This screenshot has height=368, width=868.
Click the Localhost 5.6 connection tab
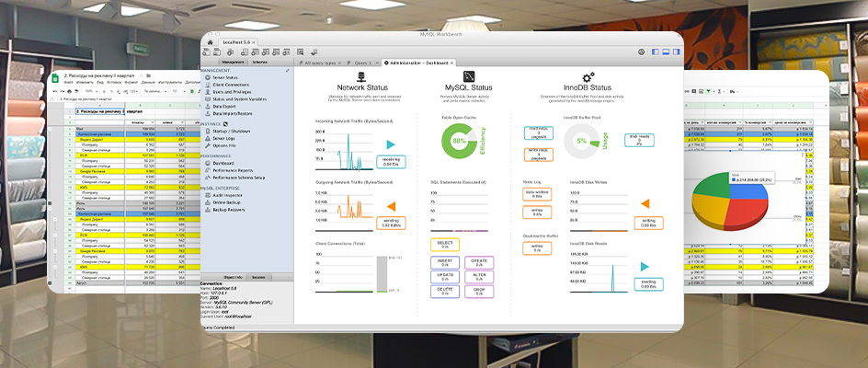click(238, 42)
